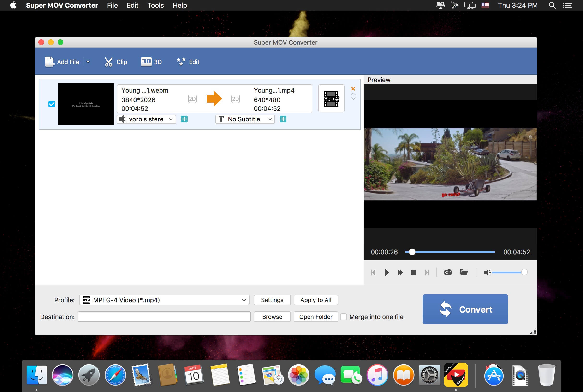This screenshot has width=583, height=392.
Task: Adjust the preview volume slider
Action: (x=510, y=272)
